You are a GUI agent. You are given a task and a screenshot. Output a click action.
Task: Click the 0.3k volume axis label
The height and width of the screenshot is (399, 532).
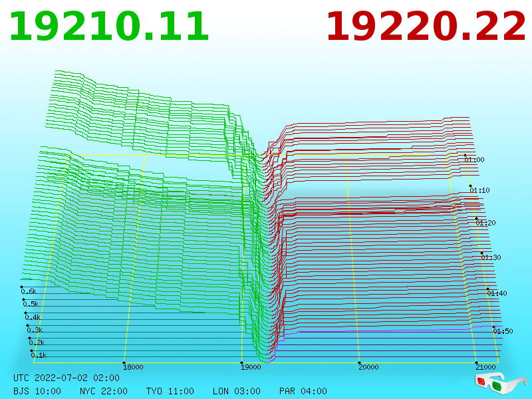[x=35, y=330]
